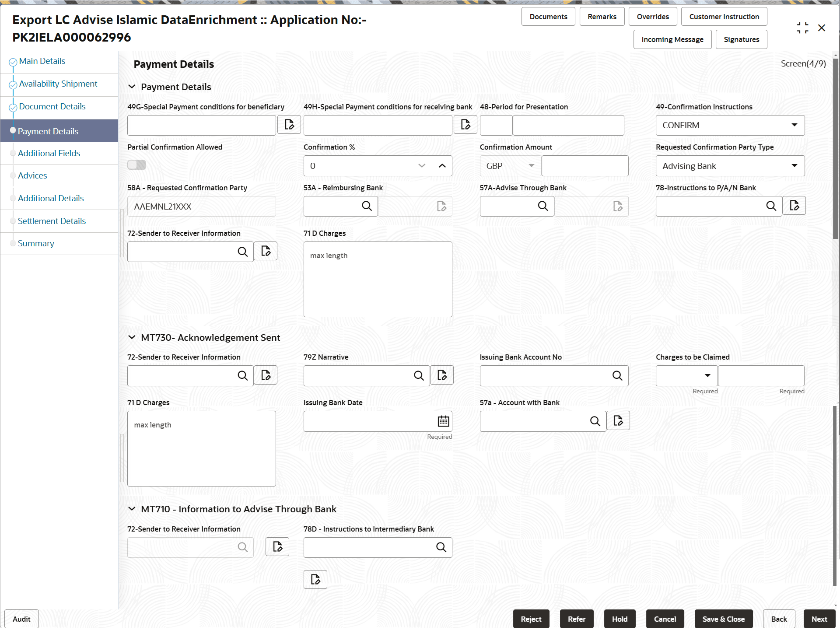Switch to the Advices step

[32, 175]
